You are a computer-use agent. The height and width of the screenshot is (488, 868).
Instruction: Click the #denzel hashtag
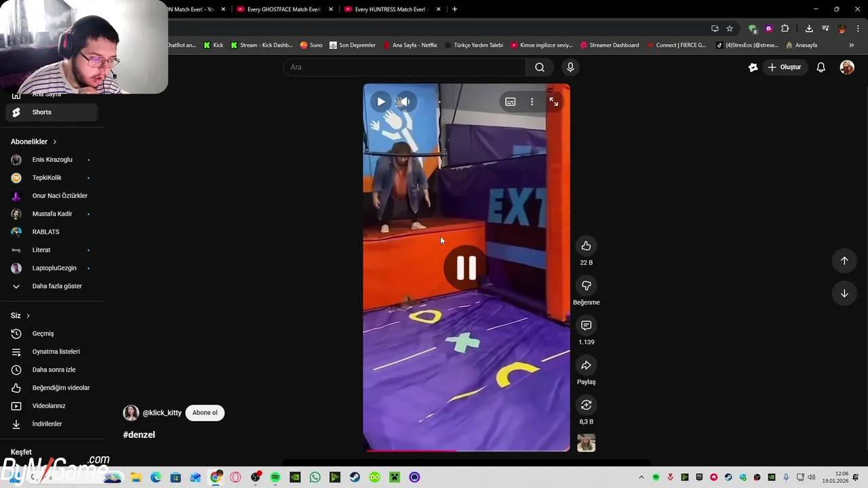pyautogui.click(x=139, y=434)
